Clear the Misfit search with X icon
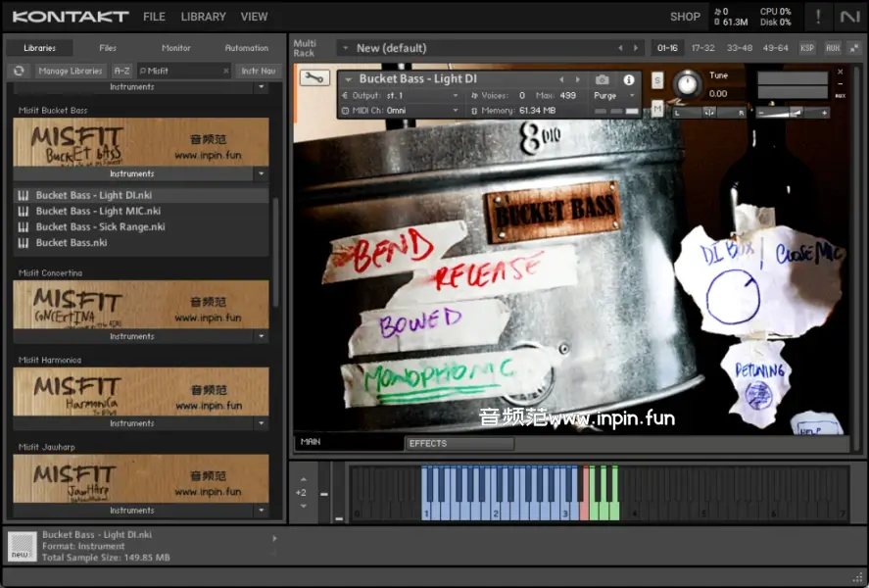Viewport: 869px width, 588px height. [x=225, y=71]
